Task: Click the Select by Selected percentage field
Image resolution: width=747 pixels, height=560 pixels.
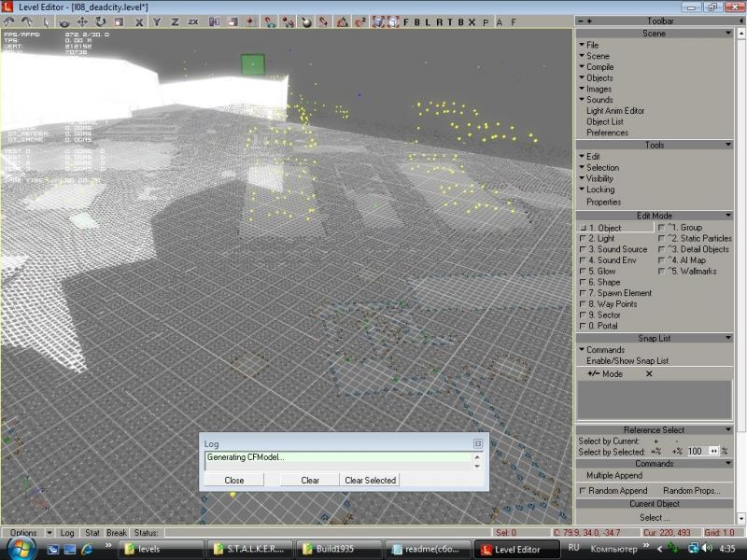Action: [x=695, y=451]
